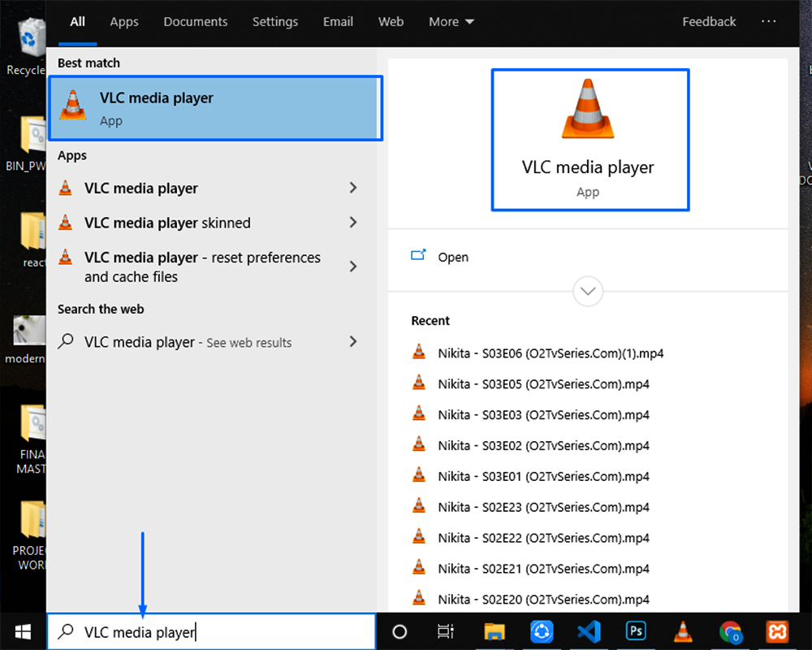Select VLC media player best match result

tap(215, 108)
